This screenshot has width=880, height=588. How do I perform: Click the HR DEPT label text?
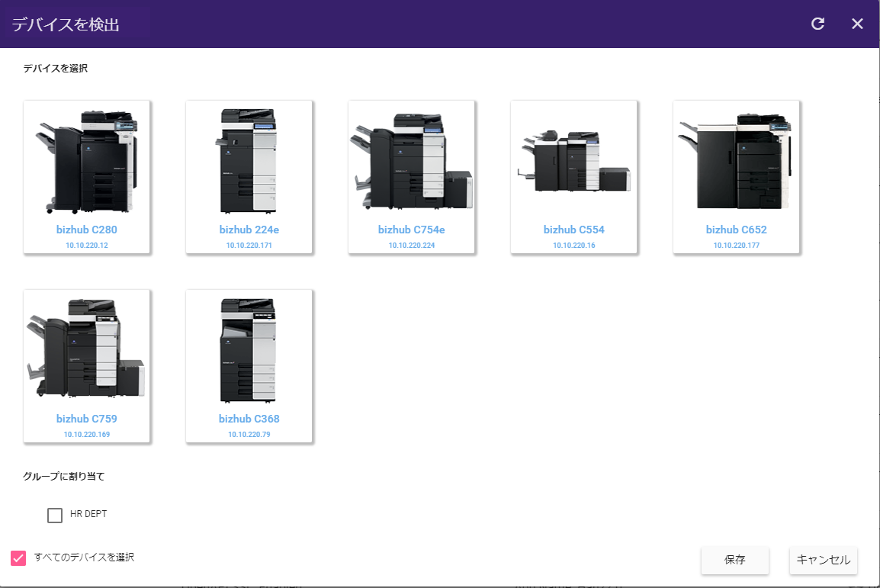pyautogui.click(x=88, y=514)
